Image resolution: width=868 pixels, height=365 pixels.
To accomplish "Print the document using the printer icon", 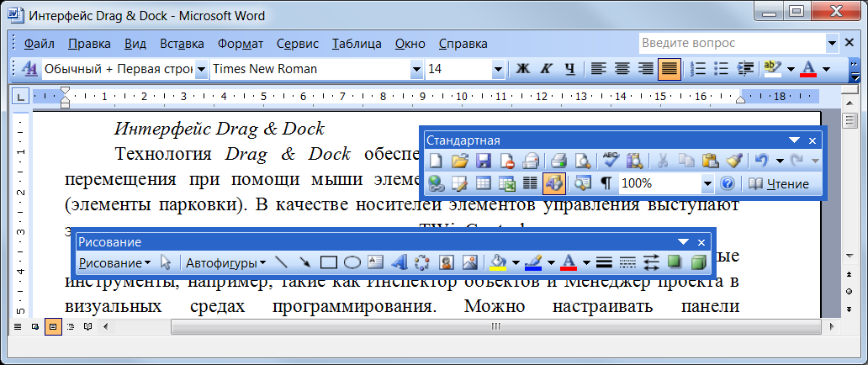I will [558, 161].
